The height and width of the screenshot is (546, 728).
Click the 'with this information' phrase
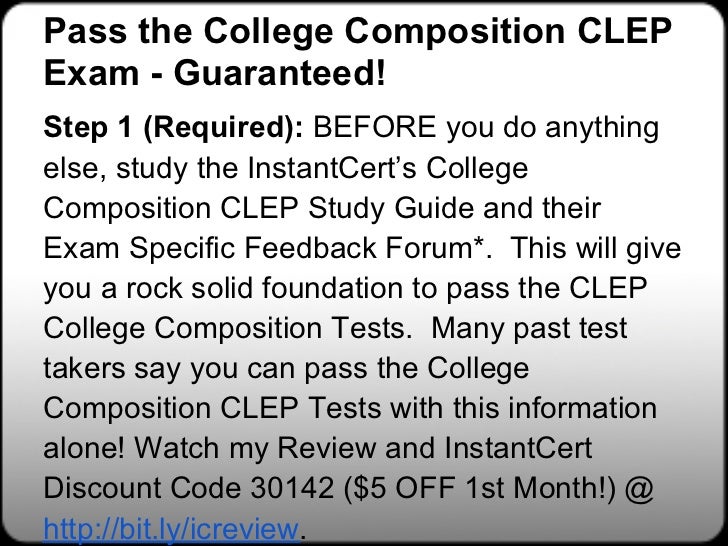tap(523, 408)
